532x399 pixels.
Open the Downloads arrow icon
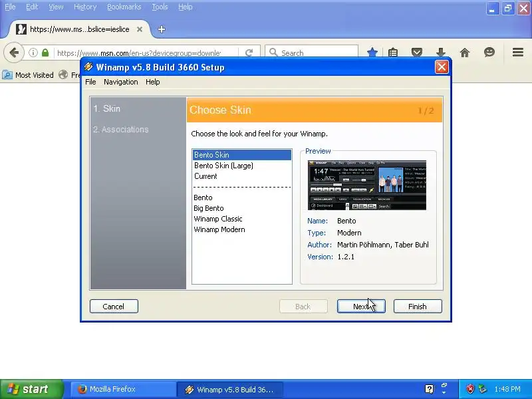440,53
